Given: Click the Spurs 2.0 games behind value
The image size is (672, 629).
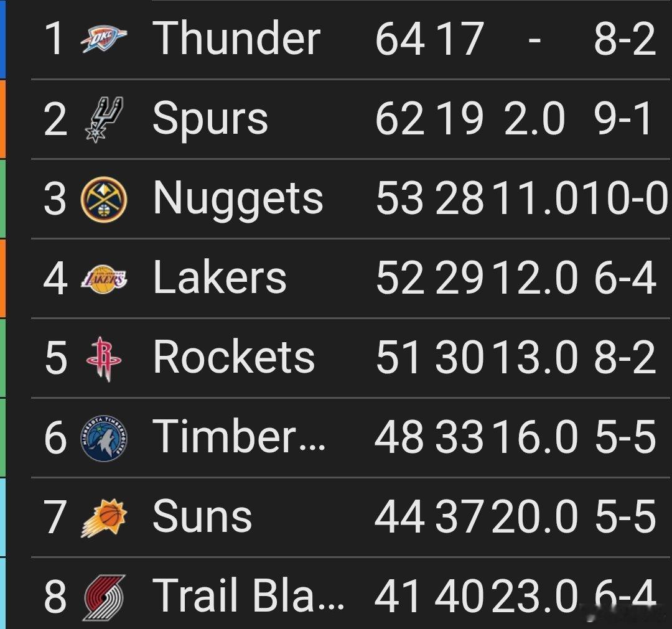Looking at the screenshot, I should [x=534, y=119].
